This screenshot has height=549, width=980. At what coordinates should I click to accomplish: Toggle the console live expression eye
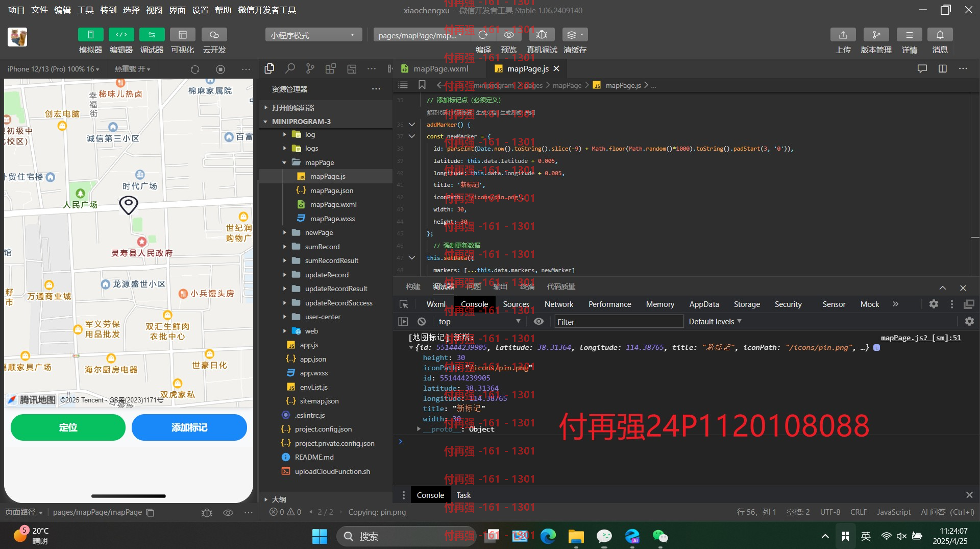tap(538, 322)
